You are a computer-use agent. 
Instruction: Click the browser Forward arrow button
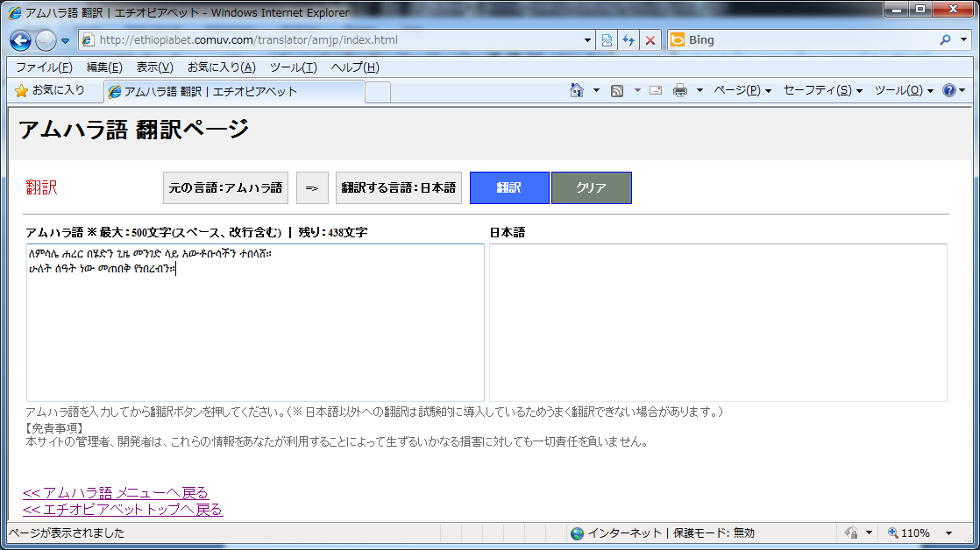(x=46, y=40)
